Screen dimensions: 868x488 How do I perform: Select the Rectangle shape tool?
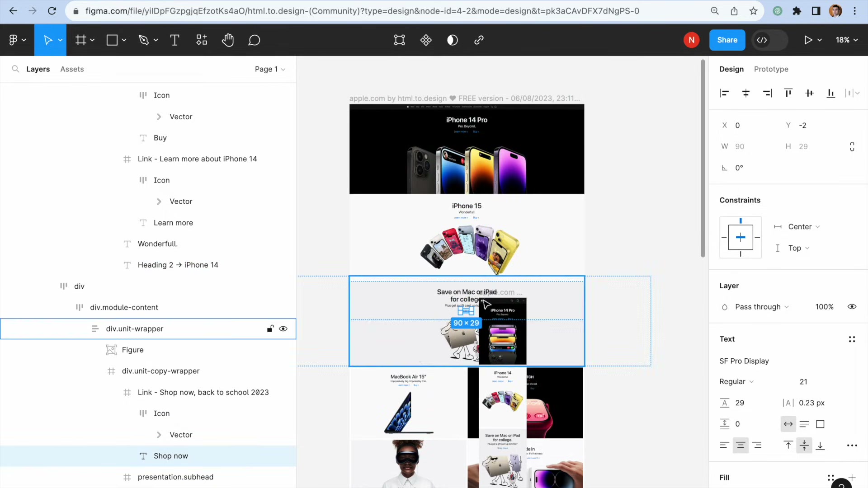tap(112, 40)
